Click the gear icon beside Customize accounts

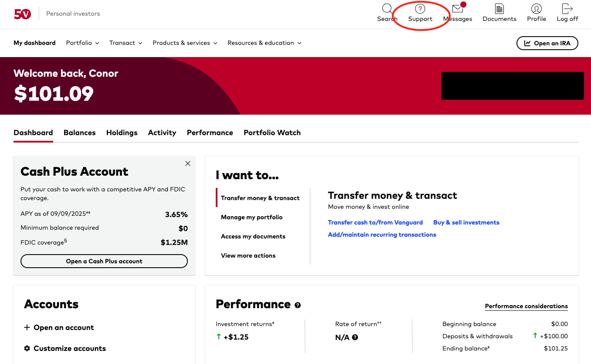pyautogui.click(x=27, y=348)
